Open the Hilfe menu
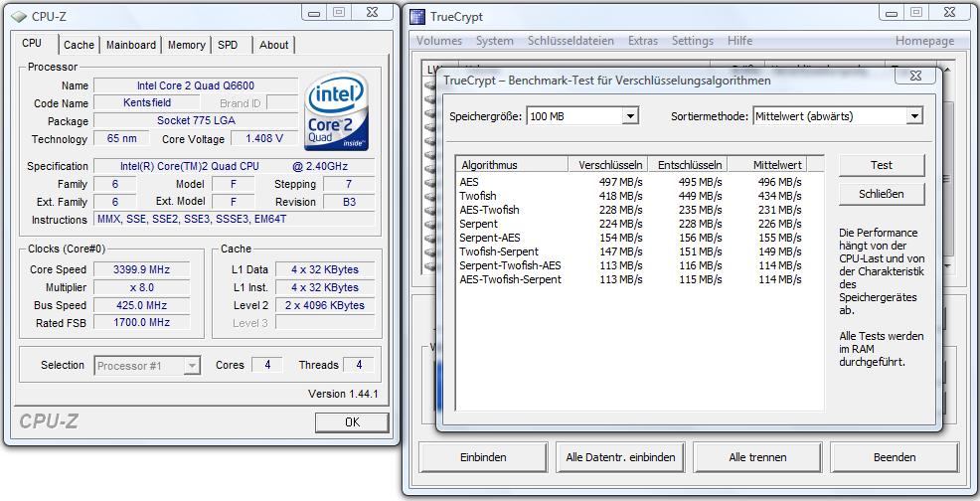 [739, 41]
